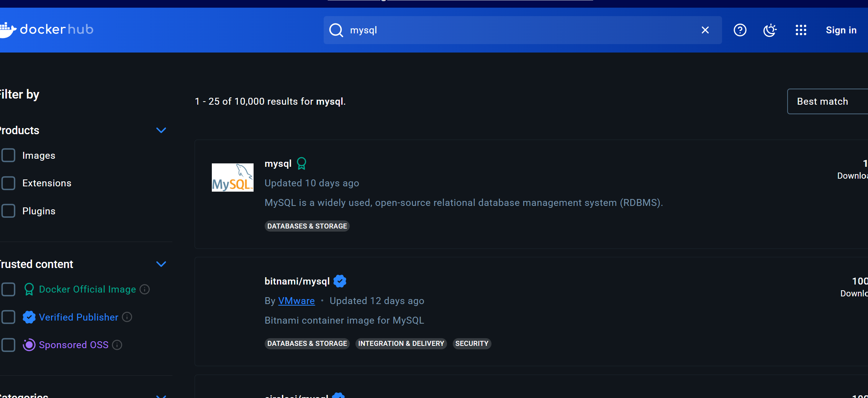Click the '1 - 25 of 10,000 results' text
This screenshot has height=398, width=868.
click(270, 101)
